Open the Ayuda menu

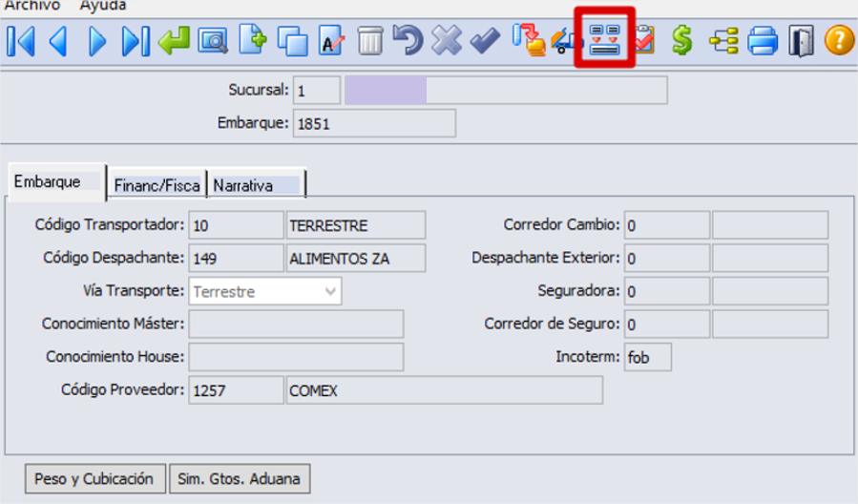(x=103, y=6)
